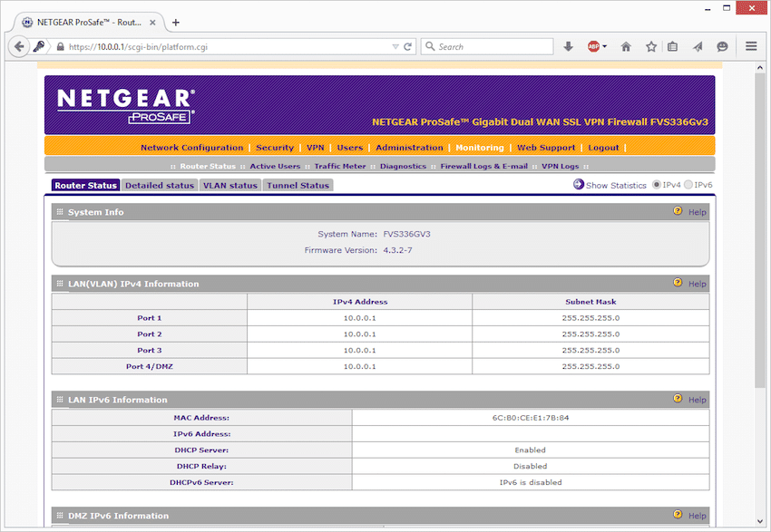Select MAC address 6C:B0:CE:E1:7B:84 value
The image size is (771, 532).
click(x=531, y=418)
